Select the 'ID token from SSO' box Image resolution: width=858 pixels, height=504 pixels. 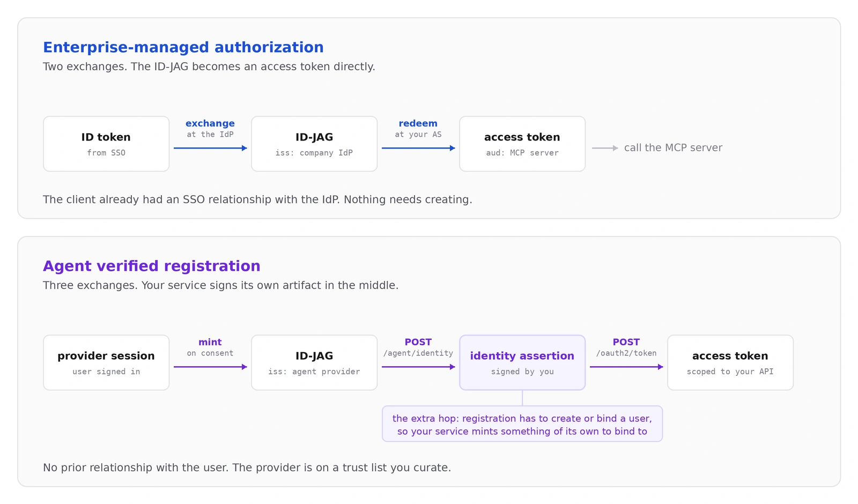(x=106, y=144)
